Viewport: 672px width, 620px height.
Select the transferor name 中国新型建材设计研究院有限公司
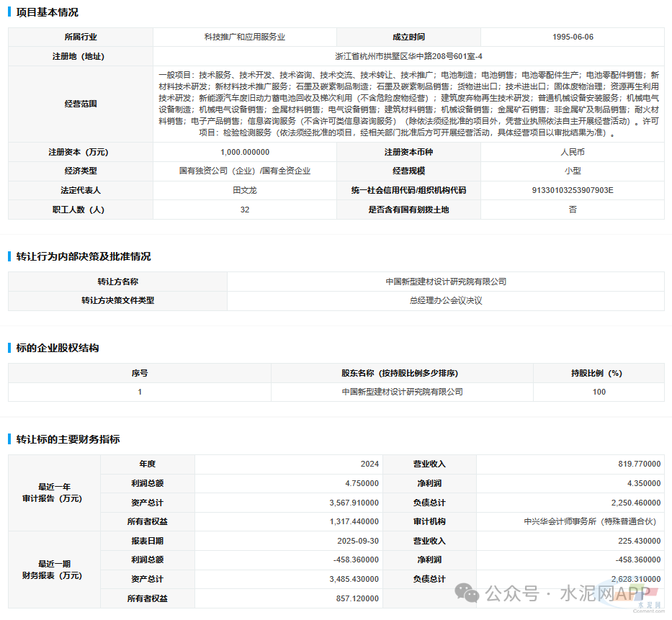[445, 282]
